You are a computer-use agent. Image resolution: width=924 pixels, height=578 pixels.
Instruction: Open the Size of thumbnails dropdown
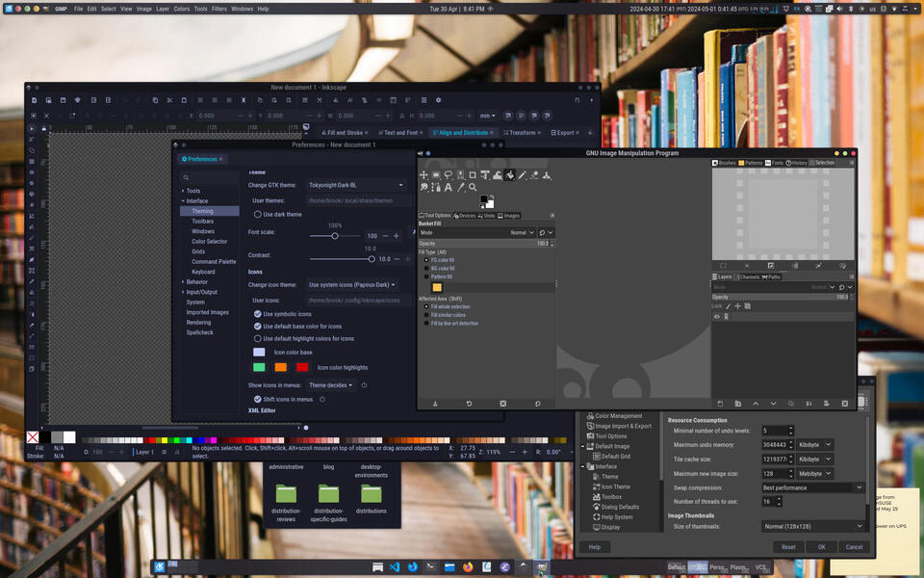click(x=813, y=526)
